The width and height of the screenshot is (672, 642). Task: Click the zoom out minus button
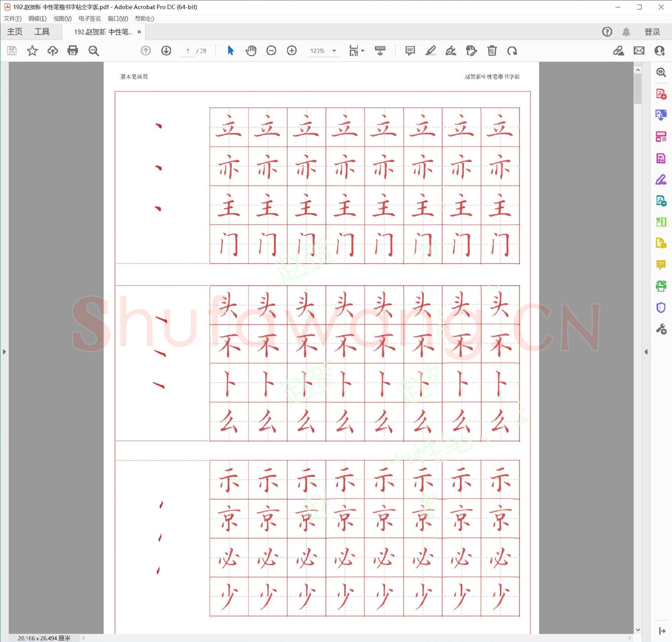[x=271, y=51]
